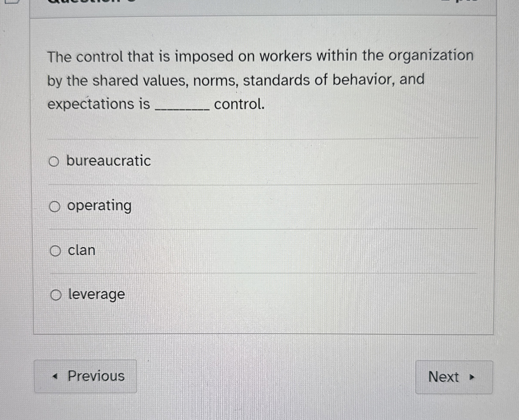
Task: Click the right arrow inside Next
Action: 472,377
